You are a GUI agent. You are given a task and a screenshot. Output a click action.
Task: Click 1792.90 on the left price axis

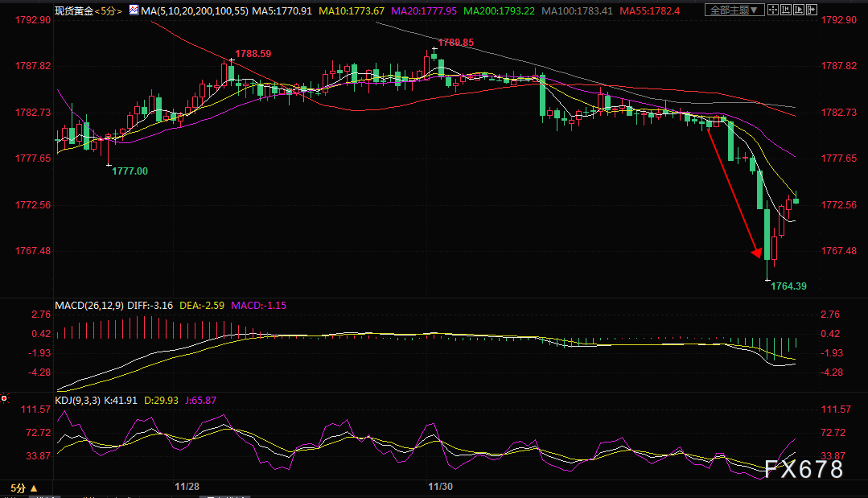click(33, 20)
